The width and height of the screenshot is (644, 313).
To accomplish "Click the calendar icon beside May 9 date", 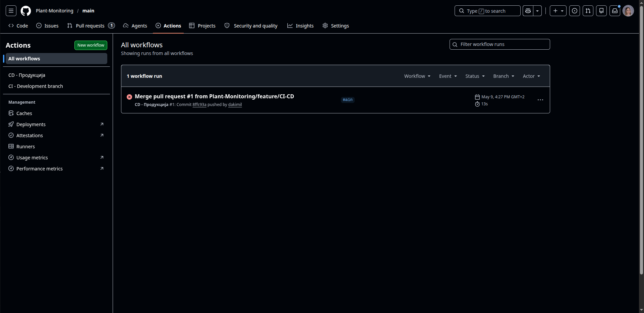I will 477,97.
